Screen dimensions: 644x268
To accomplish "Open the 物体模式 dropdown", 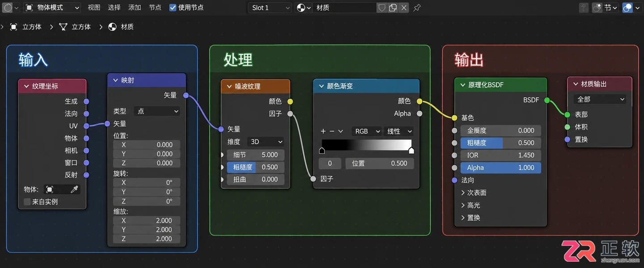I will (52, 8).
